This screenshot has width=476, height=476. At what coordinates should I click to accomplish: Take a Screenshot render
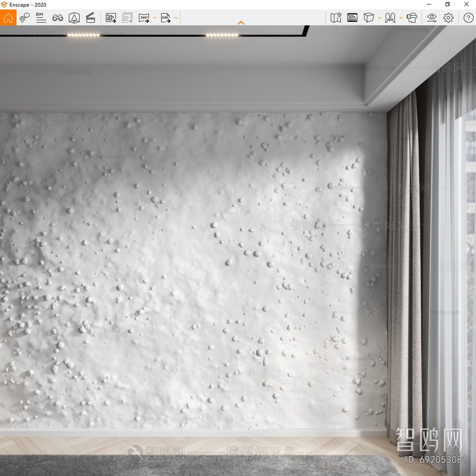[111, 18]
